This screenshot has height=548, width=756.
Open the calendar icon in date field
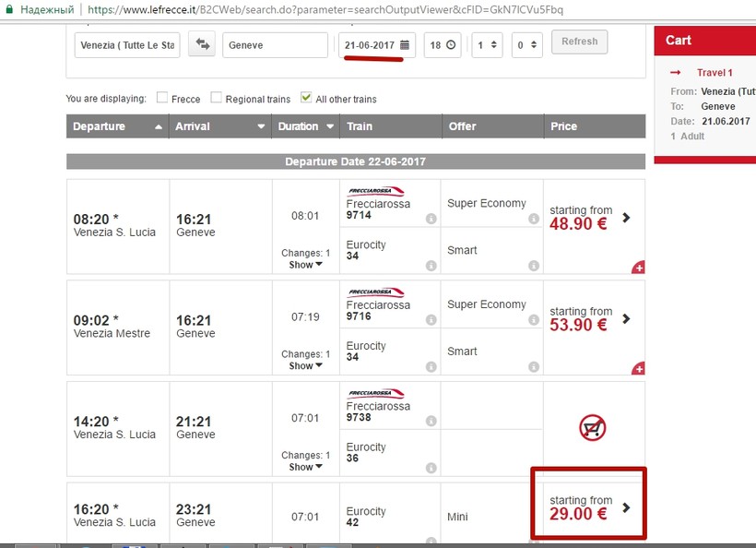click(404, 44)
